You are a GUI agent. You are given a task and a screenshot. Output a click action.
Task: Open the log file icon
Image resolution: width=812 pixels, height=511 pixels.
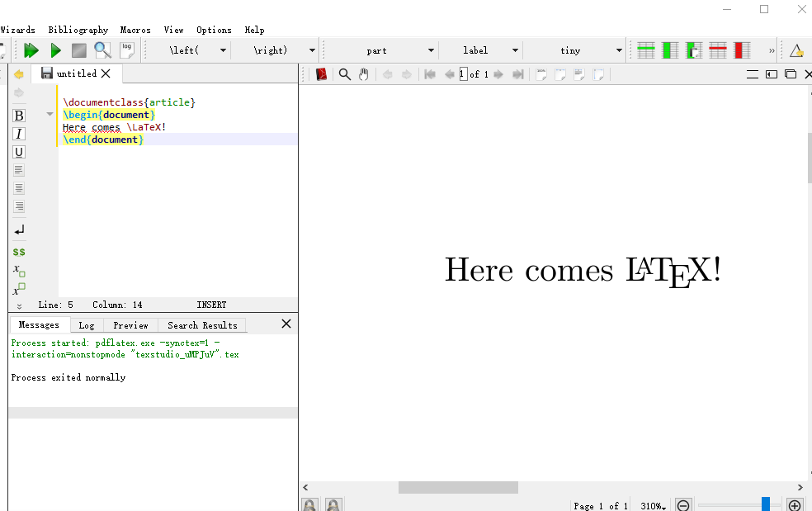127,50
